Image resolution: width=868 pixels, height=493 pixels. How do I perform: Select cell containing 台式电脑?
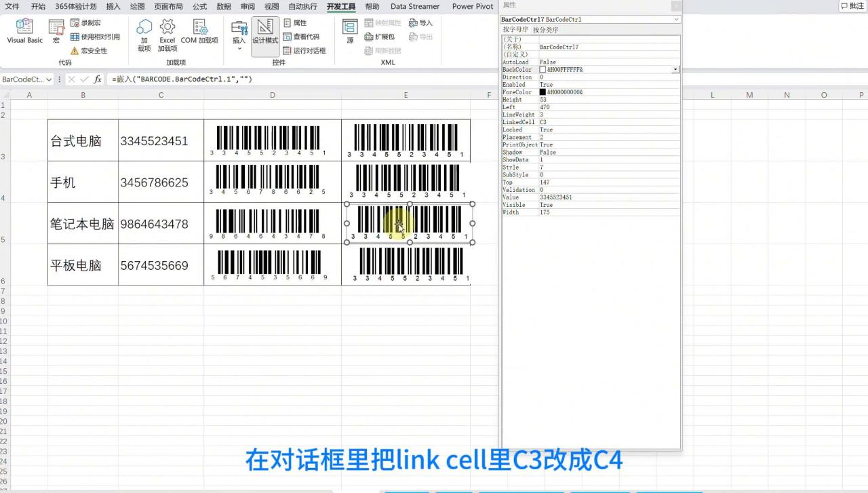coord(83,141)
